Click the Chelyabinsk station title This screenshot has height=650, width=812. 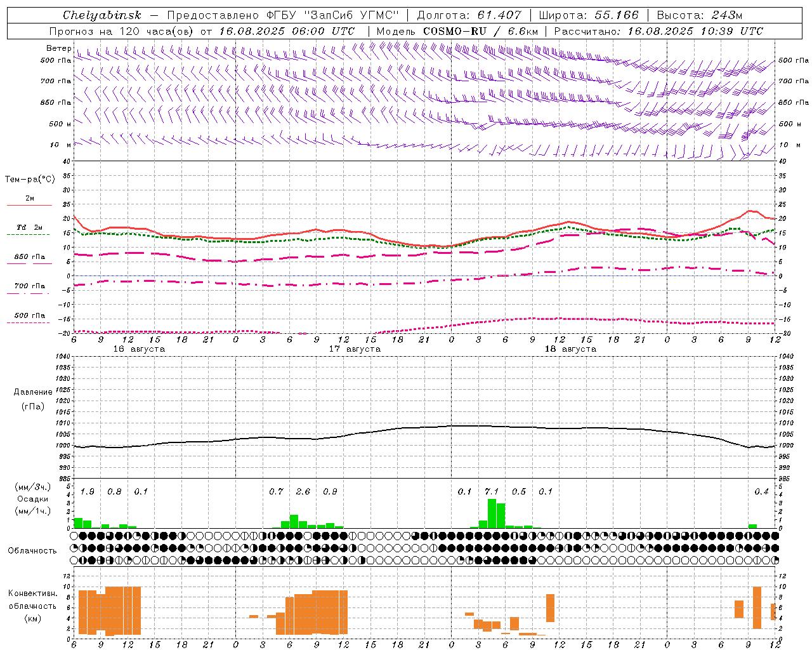(x=102, y=15)
